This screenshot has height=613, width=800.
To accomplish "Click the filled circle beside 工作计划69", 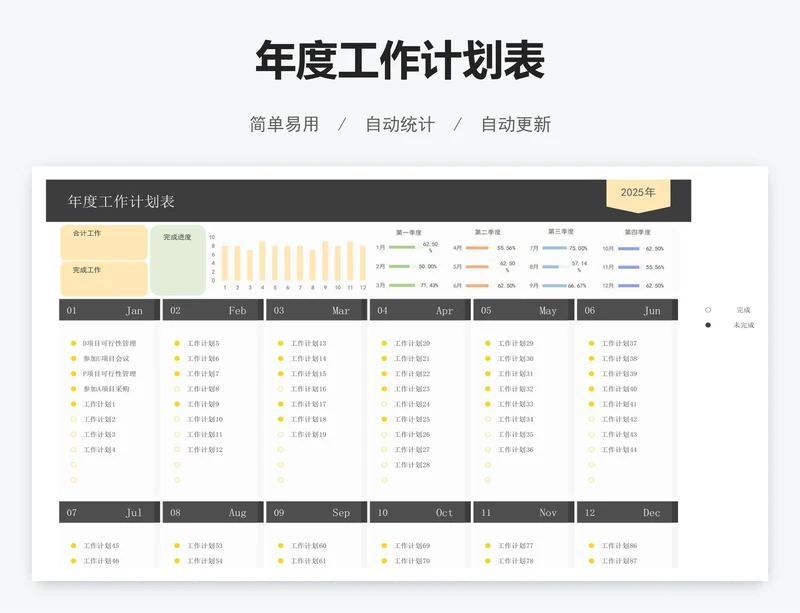I will click(x=384, y=546).
